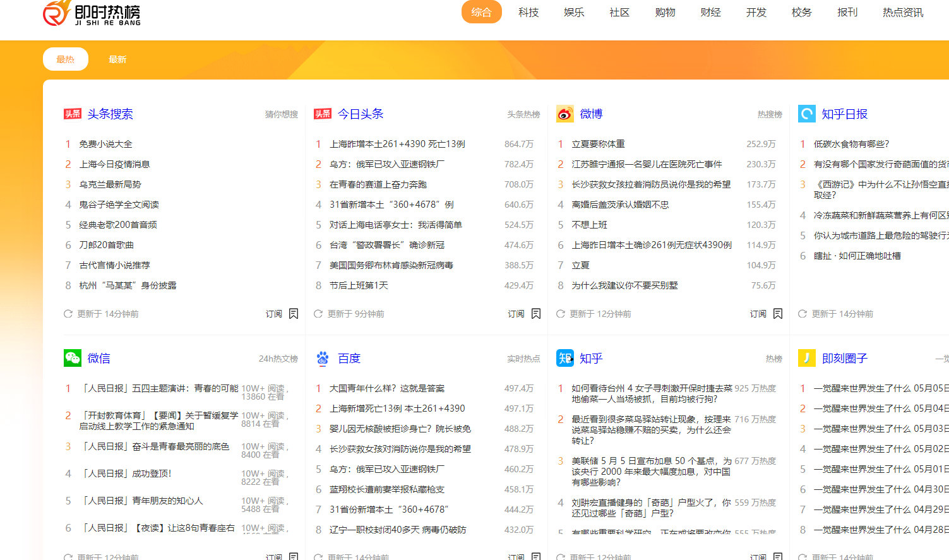Click 订阅 in the 头条搜索 card

(x=274, y=314)
